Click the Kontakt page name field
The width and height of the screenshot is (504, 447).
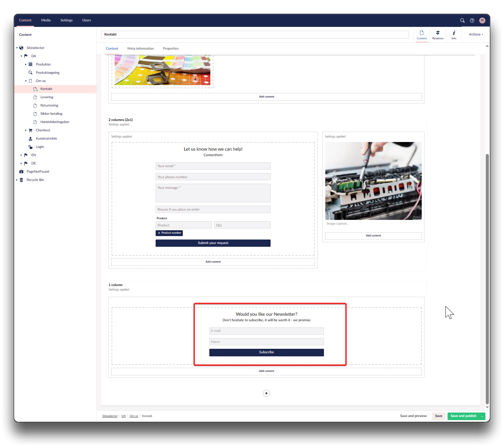pyautogui.click(x=255, y=34)
